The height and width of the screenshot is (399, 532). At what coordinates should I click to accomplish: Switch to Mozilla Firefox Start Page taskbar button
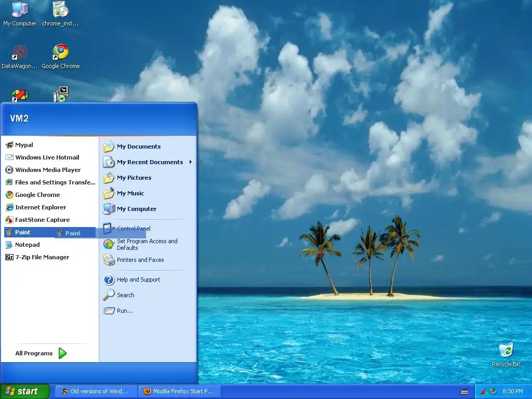(x=180, y=392)
